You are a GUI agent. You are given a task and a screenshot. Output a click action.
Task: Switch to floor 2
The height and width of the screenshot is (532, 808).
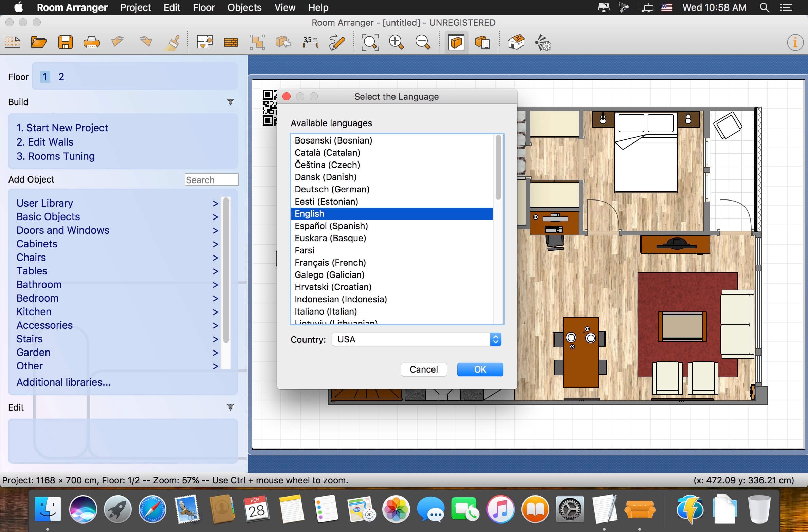point(61,77)
